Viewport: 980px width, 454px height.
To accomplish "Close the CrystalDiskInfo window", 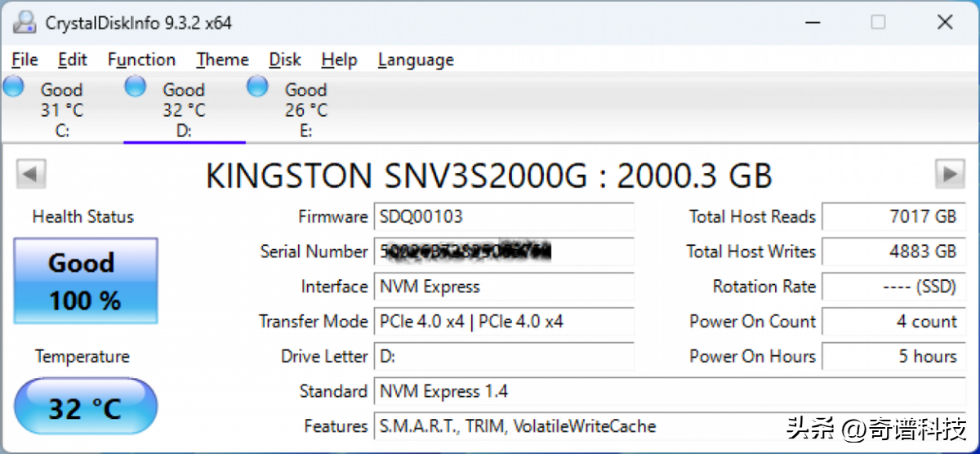I will click(945, 22).
